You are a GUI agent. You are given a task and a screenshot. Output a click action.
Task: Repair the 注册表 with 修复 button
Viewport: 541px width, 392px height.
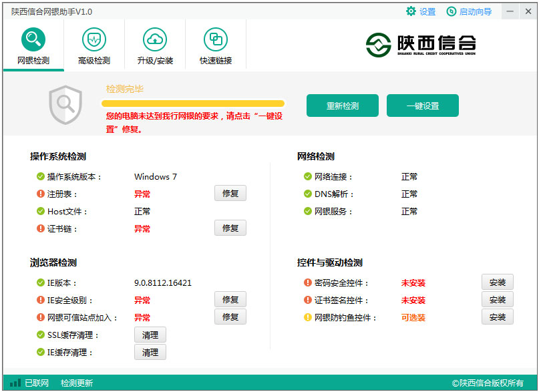[230, 194]
